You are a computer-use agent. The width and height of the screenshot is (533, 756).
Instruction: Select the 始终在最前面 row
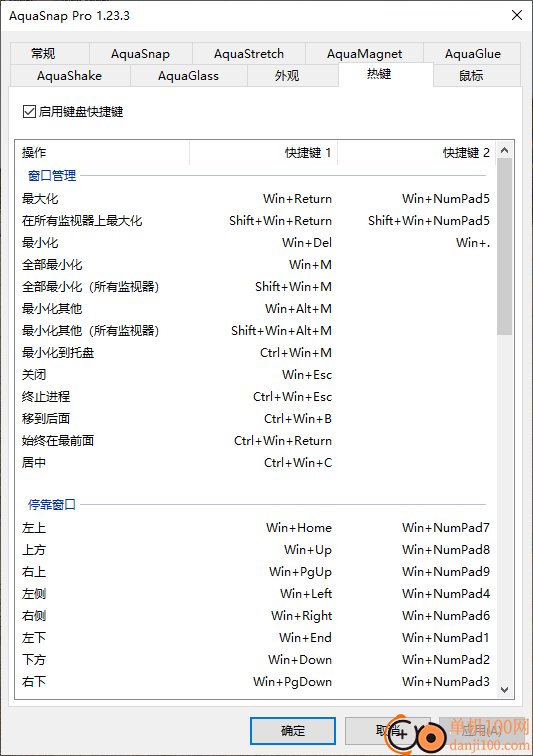[x=256, y=441]
